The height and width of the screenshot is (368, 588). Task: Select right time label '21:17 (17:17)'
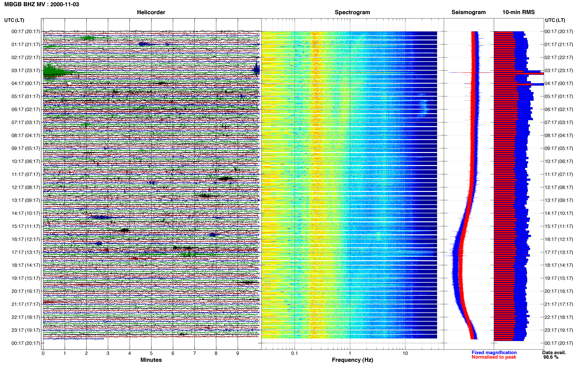559,304
